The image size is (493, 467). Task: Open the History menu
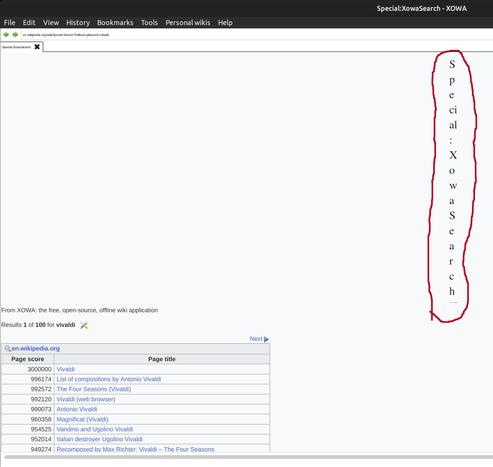point(78,23)
